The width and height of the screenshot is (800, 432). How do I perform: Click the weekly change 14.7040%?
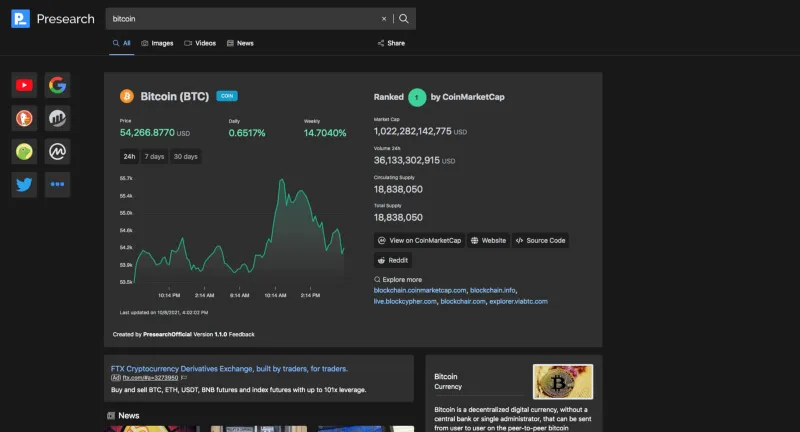coord(325,133)
